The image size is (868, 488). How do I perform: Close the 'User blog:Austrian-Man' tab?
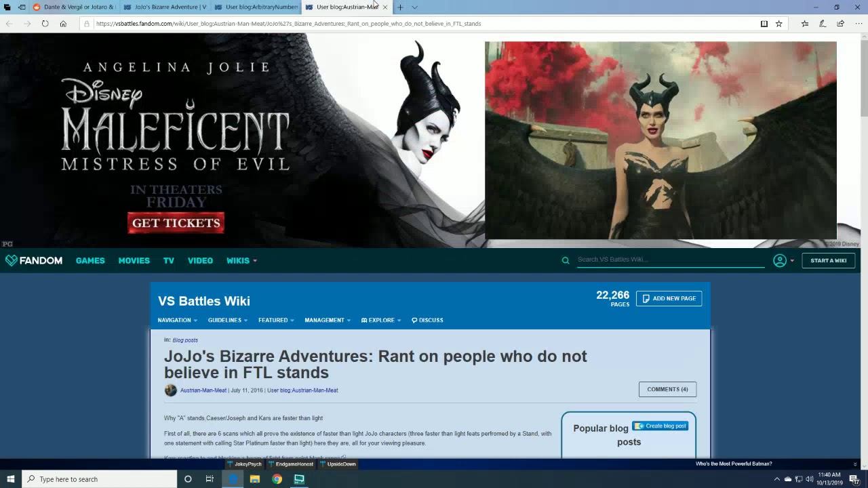[385, 7]
